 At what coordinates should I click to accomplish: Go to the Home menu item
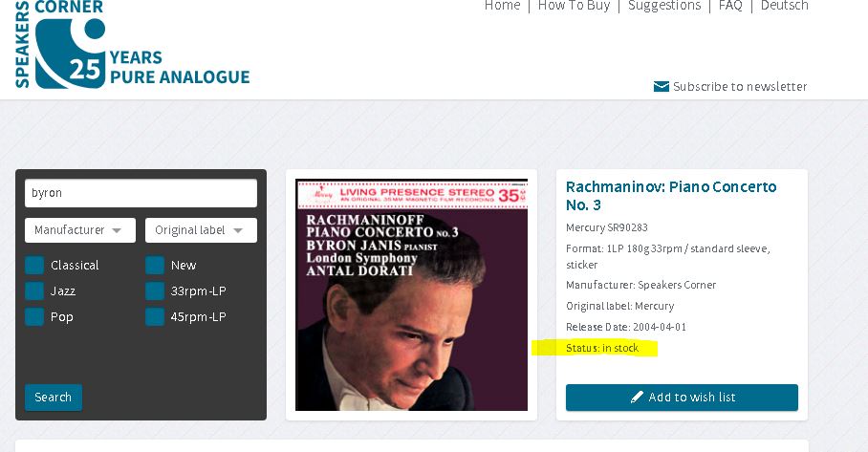click(x=502, y=6)
